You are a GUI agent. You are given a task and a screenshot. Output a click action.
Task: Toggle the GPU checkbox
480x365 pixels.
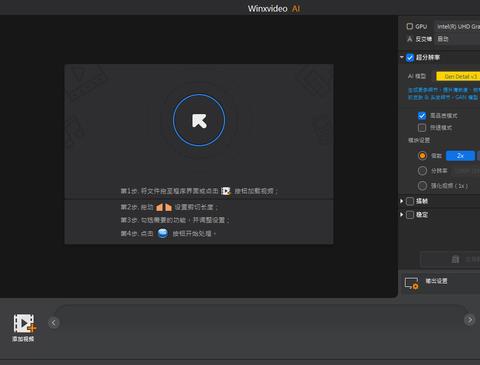pyautogui.click(x=410, y=26)
